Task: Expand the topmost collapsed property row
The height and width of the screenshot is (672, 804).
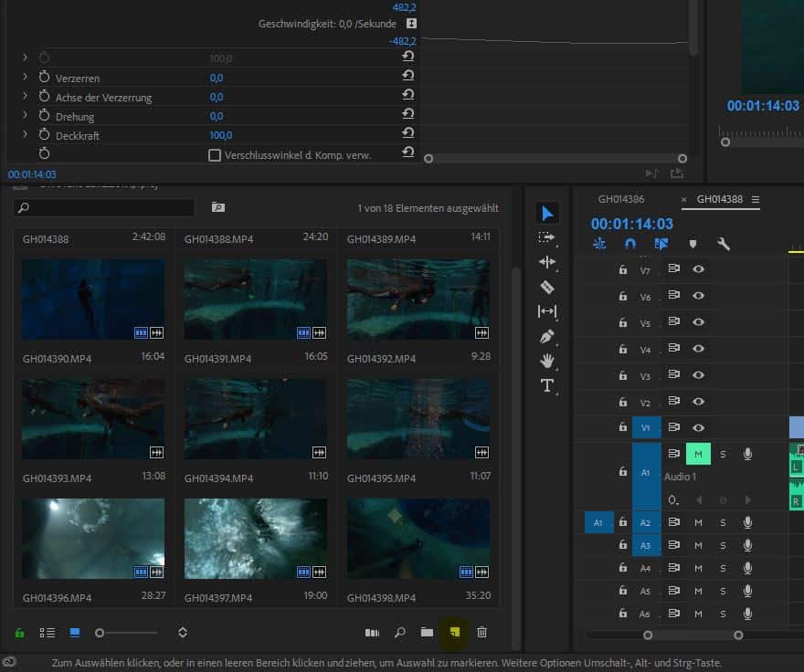Action: tap(25, 58)
